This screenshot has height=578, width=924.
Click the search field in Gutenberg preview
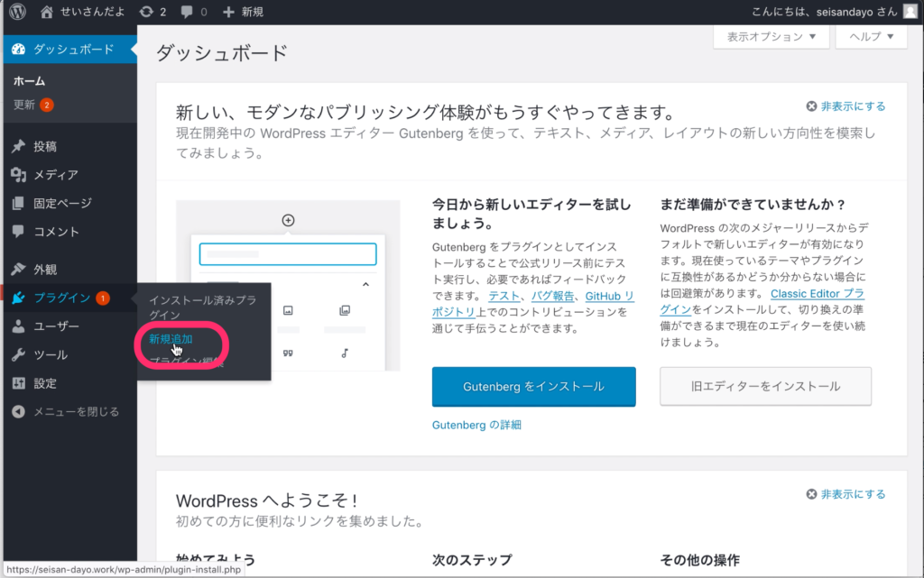click(288, 254)
